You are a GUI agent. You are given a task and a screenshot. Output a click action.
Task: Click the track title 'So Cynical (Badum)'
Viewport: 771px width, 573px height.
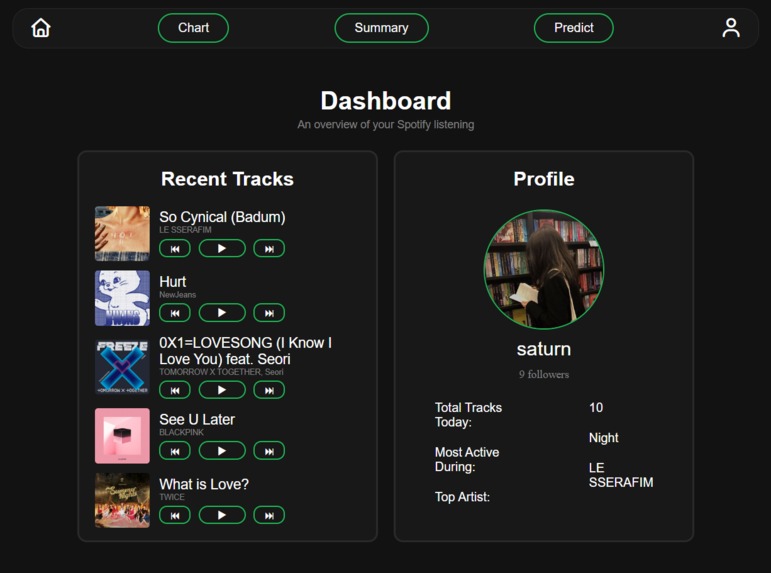(x=222, y=217)
